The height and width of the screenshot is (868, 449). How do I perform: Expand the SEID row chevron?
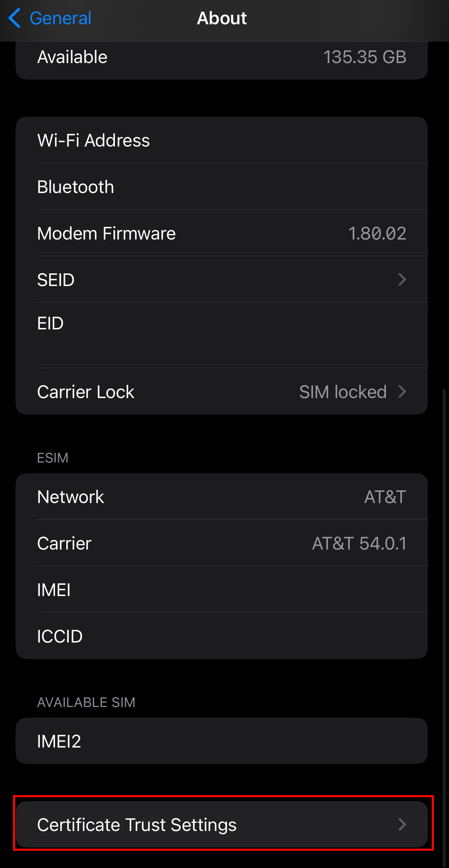click(x=402, y=280)
